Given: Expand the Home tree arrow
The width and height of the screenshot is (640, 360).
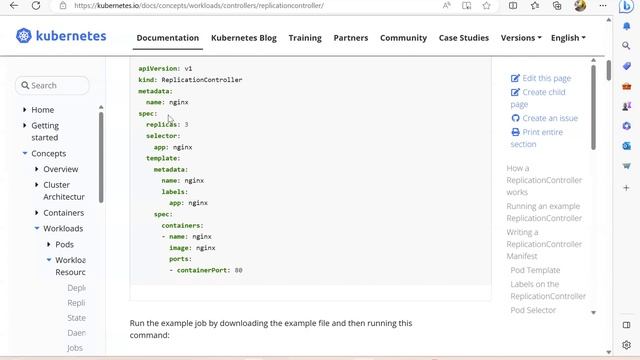Looking at the screenshot, I should pos(25,110).
